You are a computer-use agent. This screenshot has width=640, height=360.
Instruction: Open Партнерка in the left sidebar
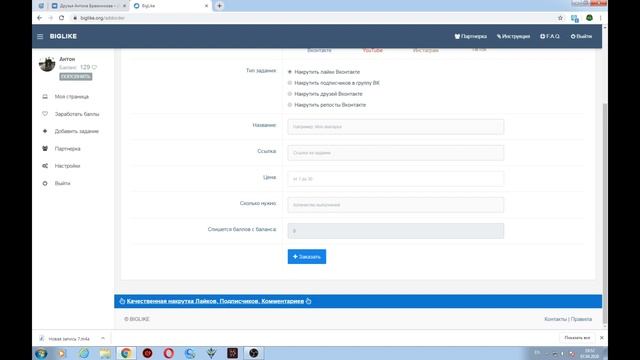click(68, 149)
